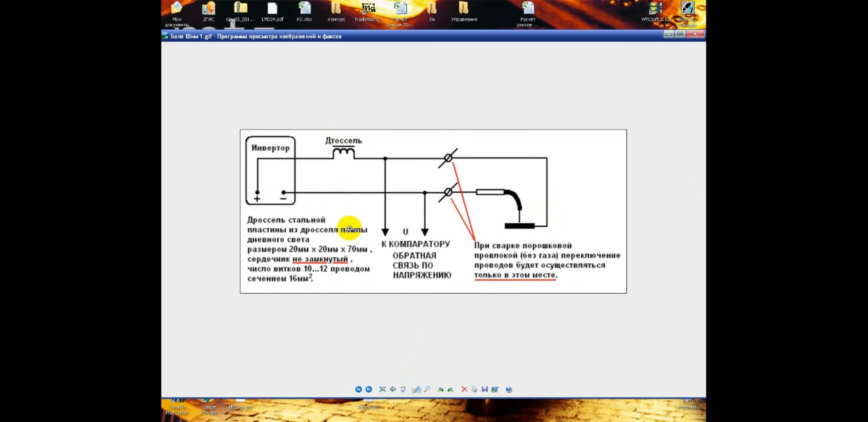Go to previous image in viewer
Viewport: 868px width, 422px height.
tap(358, 389)
